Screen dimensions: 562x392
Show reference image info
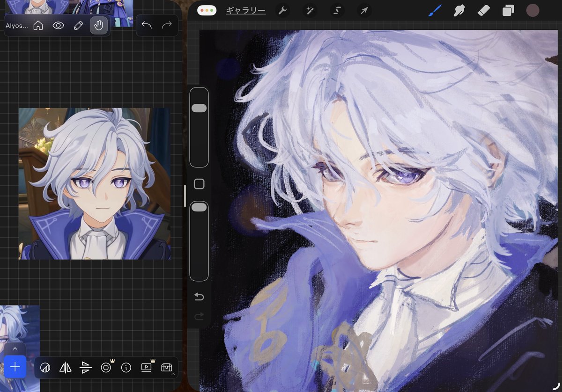click(x=126, y=368)
